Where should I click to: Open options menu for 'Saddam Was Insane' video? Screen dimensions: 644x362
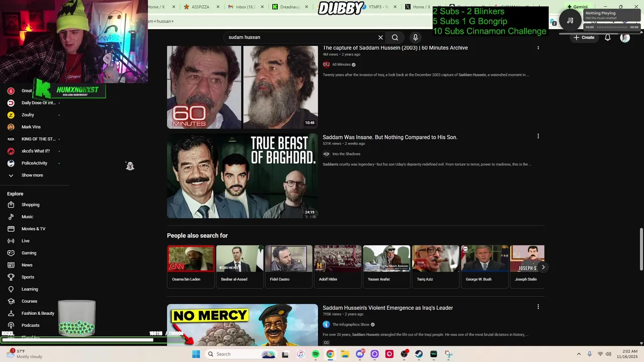click(538, 136)
